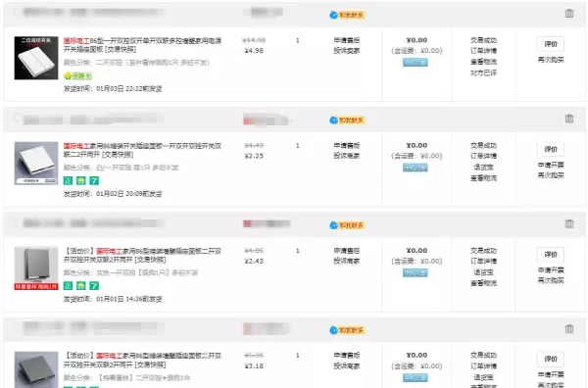The height and width of the screenshot is (388, 588).
Task: Select the checkbox of the ¥4.98 order header
Action: [17, 12]
